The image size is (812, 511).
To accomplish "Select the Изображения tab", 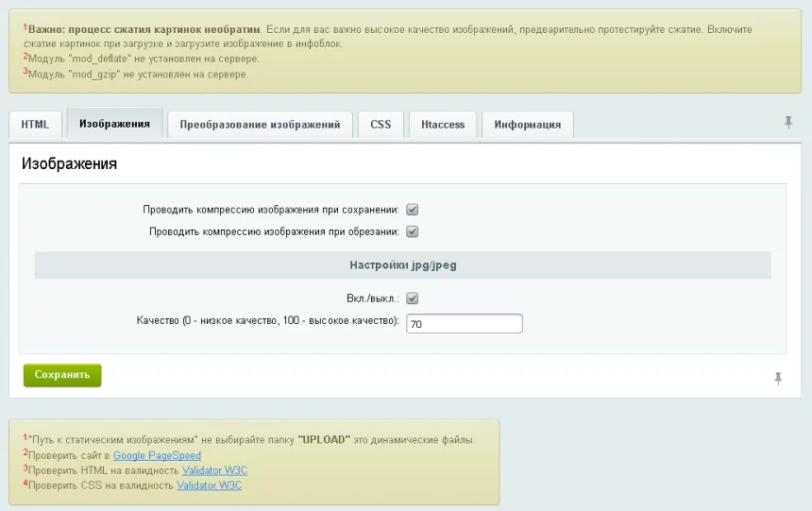I will (x=114, y=124).
